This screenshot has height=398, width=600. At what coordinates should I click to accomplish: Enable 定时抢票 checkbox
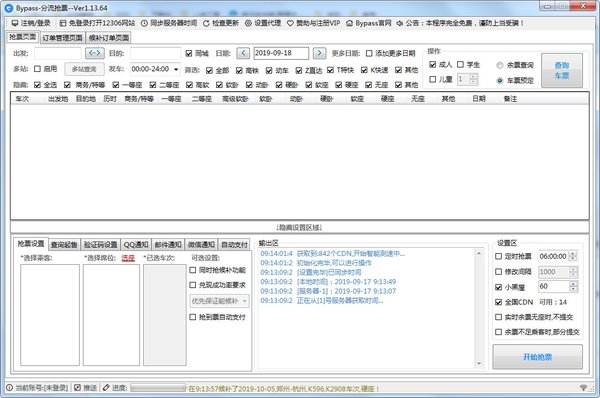pyautogui.click(x=498, y=256)
